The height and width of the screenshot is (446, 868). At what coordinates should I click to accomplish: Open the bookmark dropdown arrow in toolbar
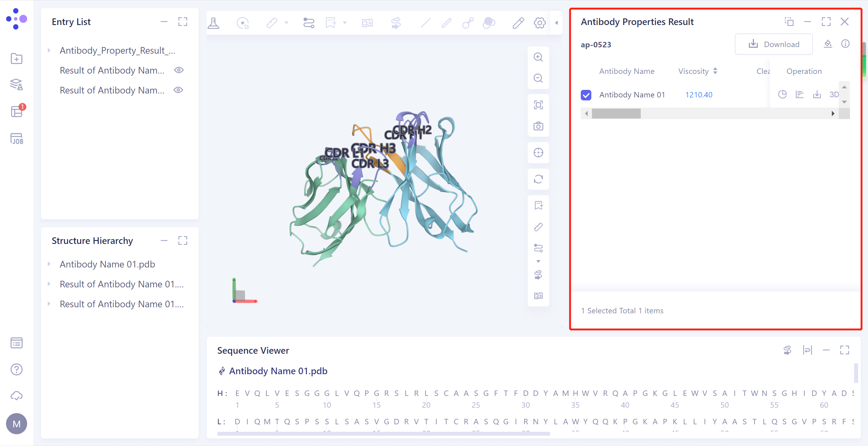[x=345, y=23]
